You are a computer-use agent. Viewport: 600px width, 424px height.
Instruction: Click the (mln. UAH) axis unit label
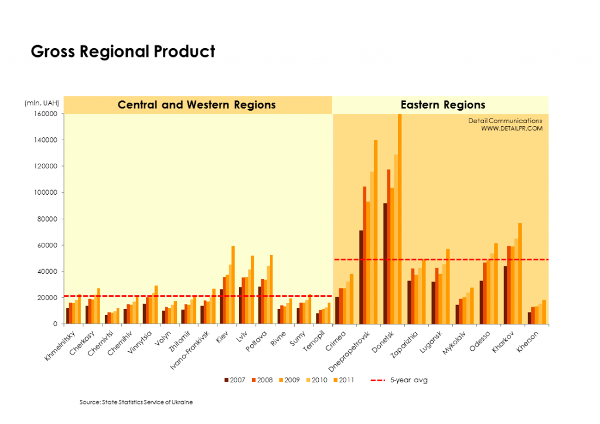click(x=41, y=103)
